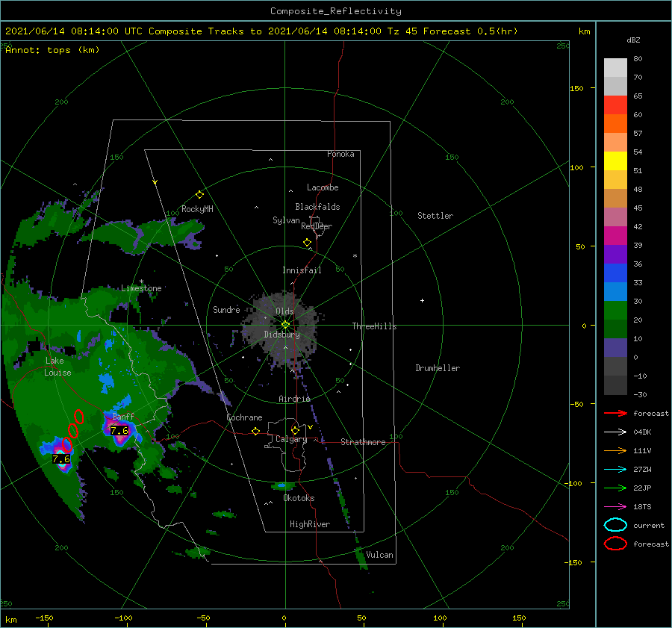Click the Vulcan label
672x628 pixels.
coord(379,555)
